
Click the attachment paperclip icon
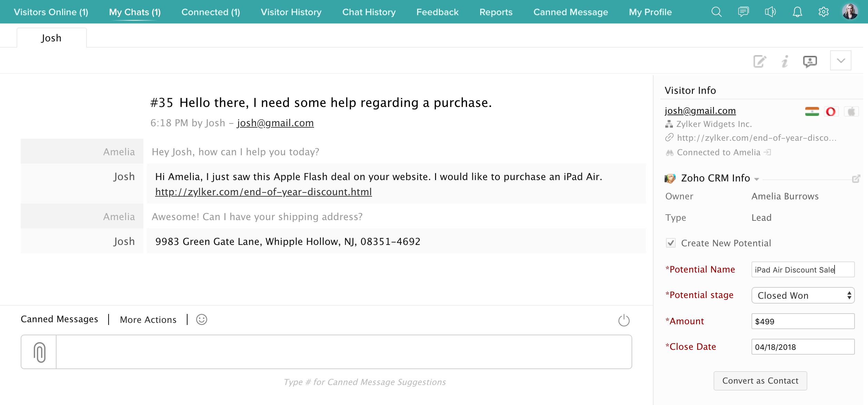tap(39, 352)
